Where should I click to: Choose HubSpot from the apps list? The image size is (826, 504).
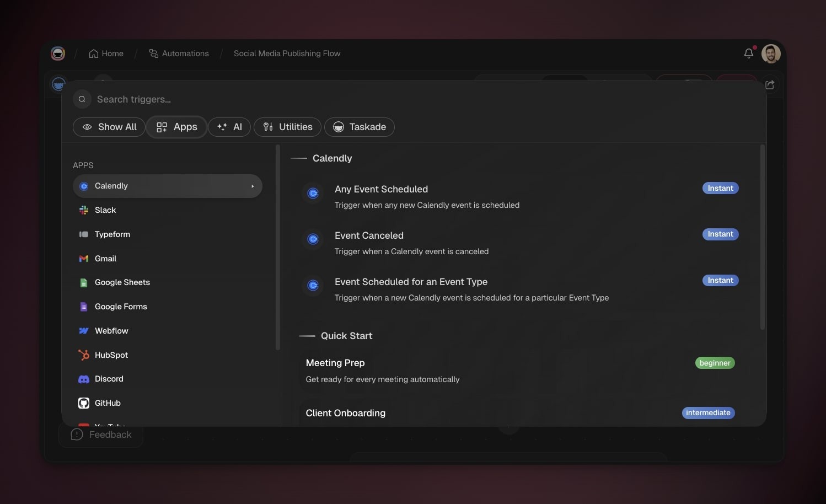pos(111,355)
